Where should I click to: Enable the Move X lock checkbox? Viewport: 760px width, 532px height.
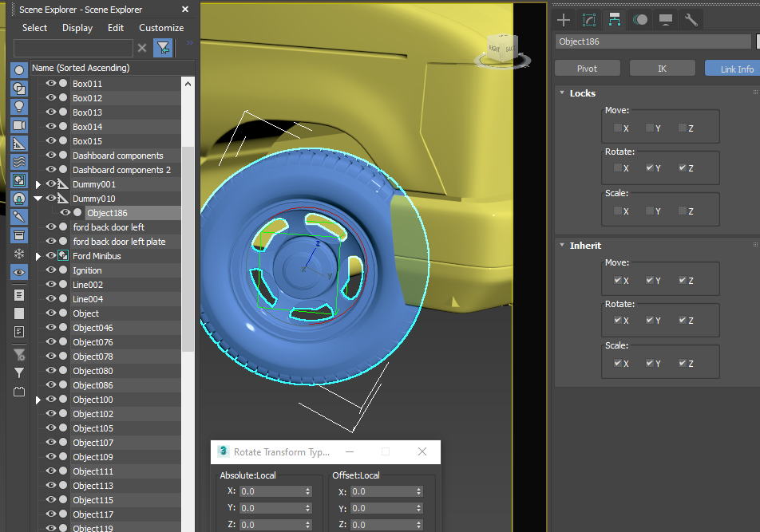[x=618, y=128]
